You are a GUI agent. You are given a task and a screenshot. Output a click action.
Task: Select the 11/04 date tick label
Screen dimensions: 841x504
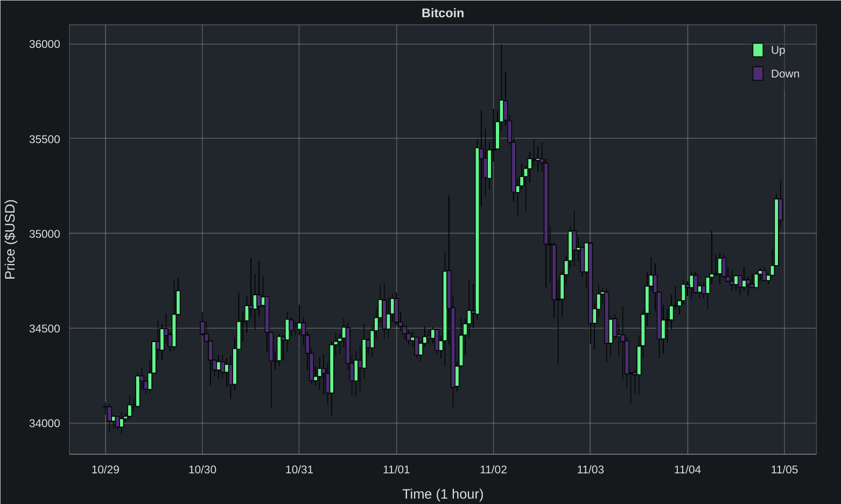click(688, 470)
